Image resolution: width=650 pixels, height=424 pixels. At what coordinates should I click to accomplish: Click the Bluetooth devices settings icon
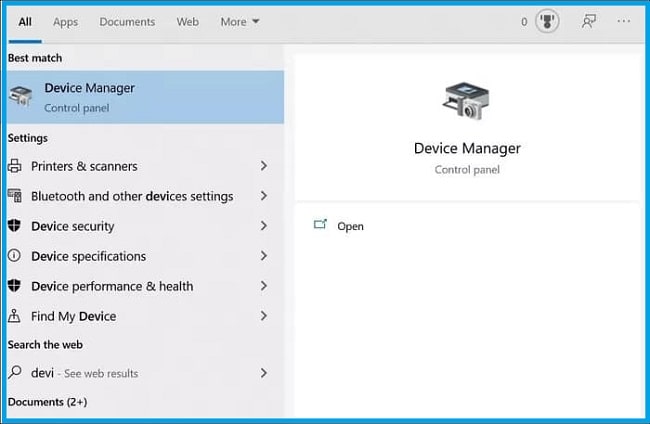(15, 196)
